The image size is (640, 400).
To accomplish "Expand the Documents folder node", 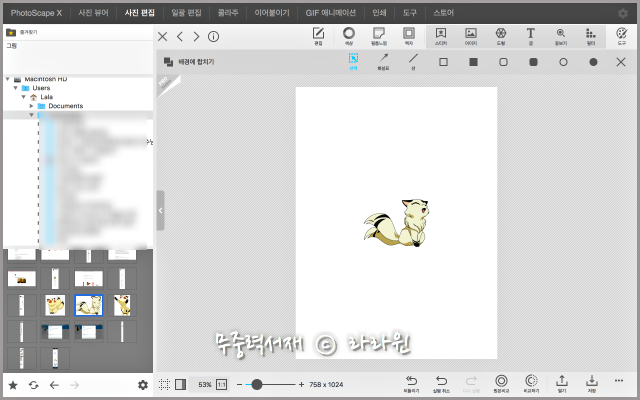I will 31,106.
